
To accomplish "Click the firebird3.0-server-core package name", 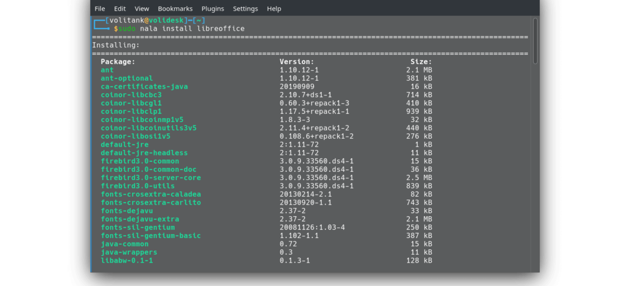I will click(x=151, y=178).
